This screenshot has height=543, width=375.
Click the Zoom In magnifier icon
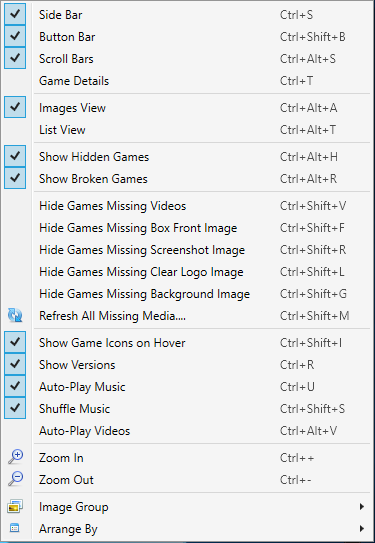coord(15,457)
